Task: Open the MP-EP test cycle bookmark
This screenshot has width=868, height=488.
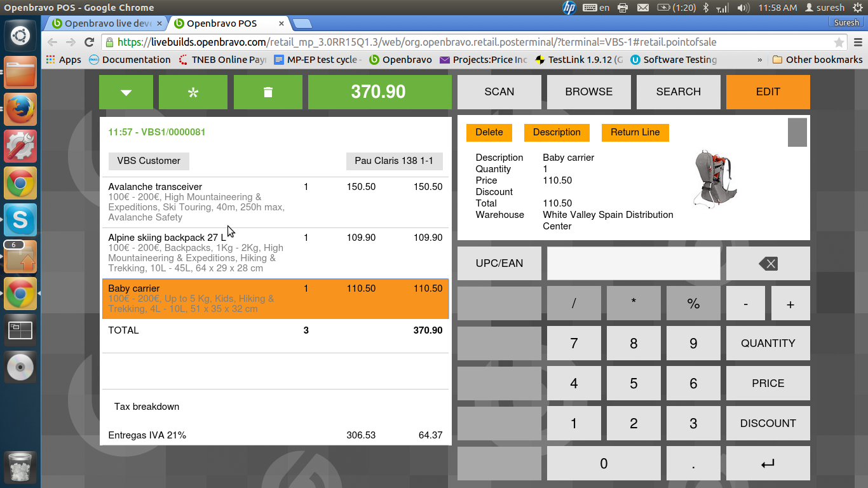Action: click(x=318, y=60)
